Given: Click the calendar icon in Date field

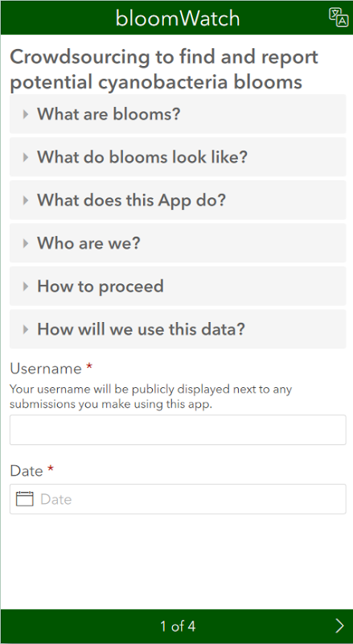Looking at the screenshot, I should (24, 499).
